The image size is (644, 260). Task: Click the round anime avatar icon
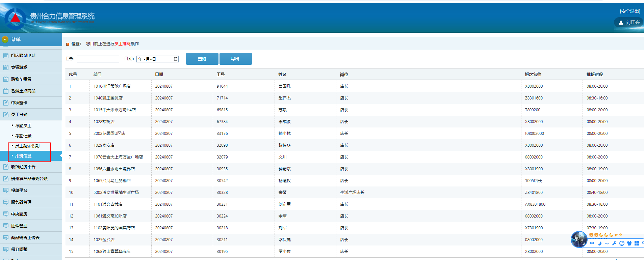pos(579,239)
